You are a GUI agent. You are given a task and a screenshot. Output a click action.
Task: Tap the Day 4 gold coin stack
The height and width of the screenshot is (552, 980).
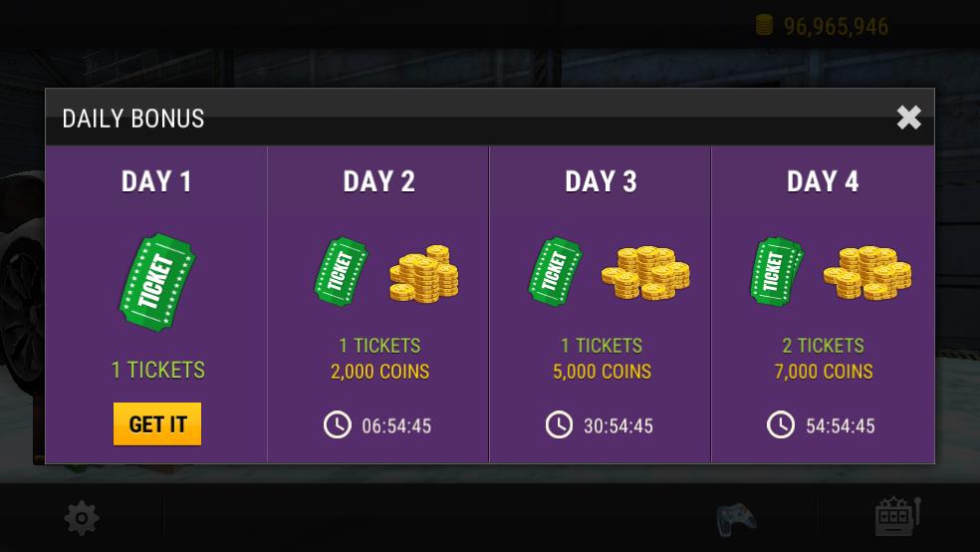867,272
